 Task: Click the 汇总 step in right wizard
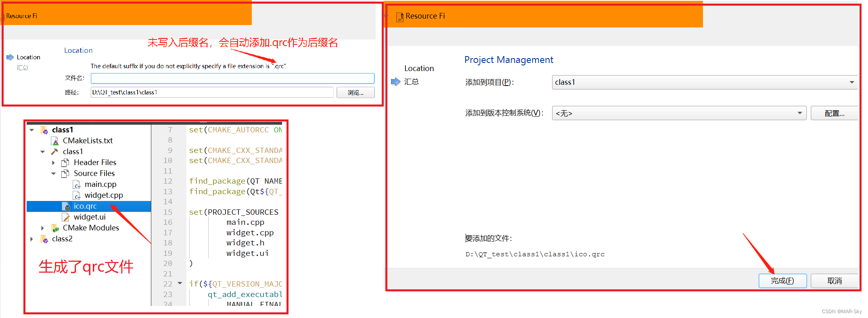tap(412, 82)
